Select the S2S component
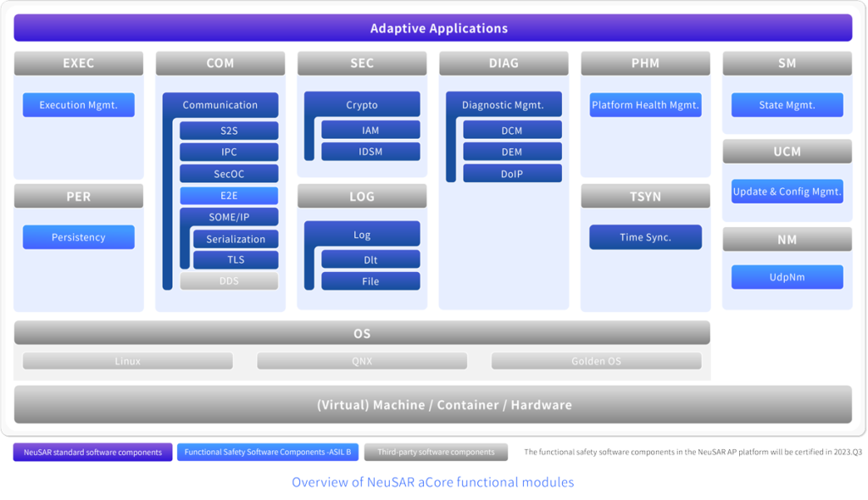This screenshot has width=868, height=500. pos(229,131)
